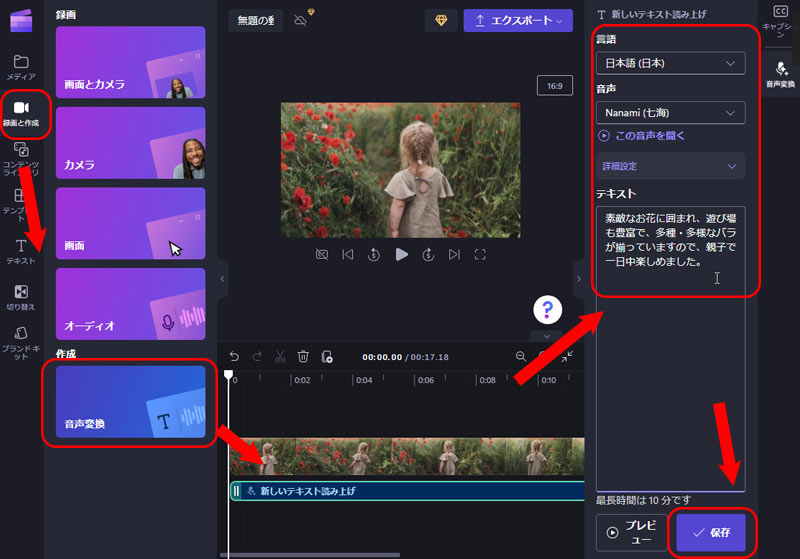Click the 最長時間は 10 分です note
The height and width of the screenshot is (559, 800).
point(643,500)
